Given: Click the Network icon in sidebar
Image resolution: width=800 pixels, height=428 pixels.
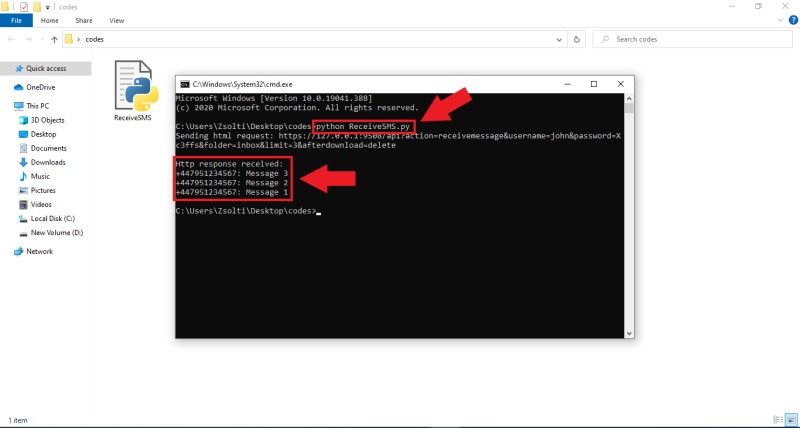Looking at the screenshot, I should [x=19, y=251].
